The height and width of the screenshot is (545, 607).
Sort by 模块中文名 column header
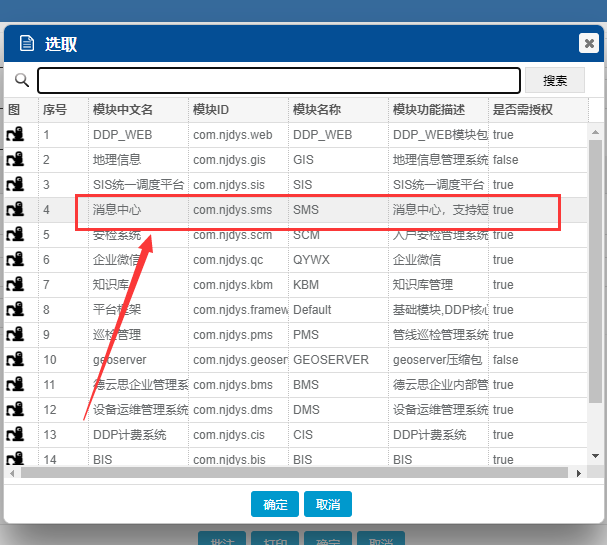(x=137, y=109)
